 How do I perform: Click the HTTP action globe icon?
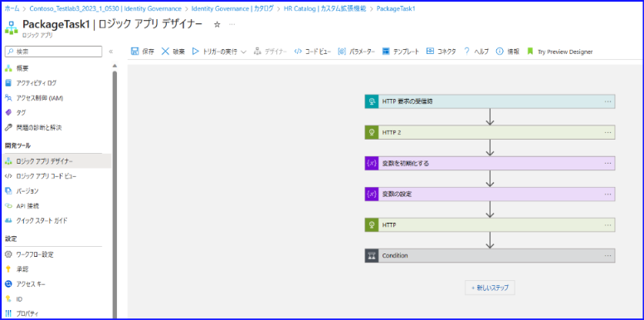[372, 224]
